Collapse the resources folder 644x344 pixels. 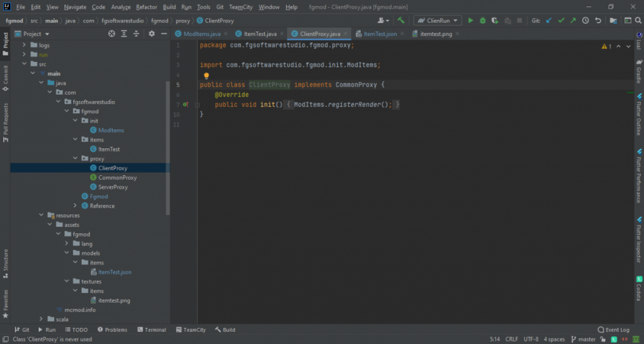pyautogui.click(x=41, y=215)
